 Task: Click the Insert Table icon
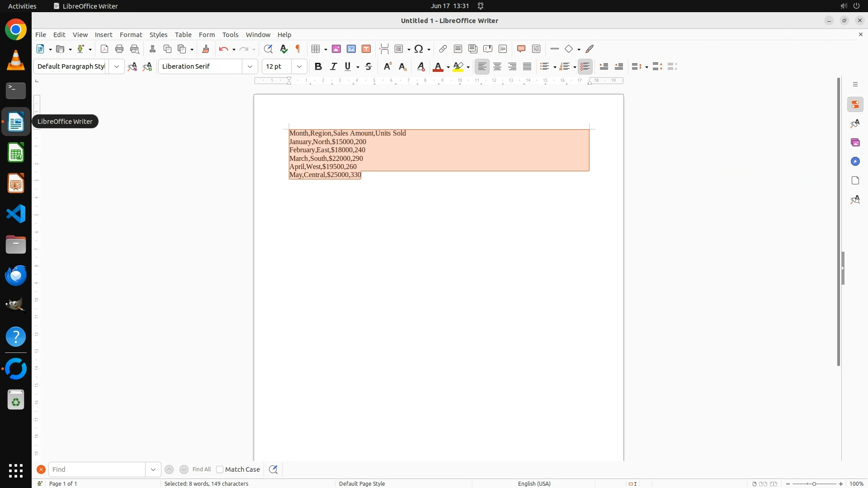point(316,49)
